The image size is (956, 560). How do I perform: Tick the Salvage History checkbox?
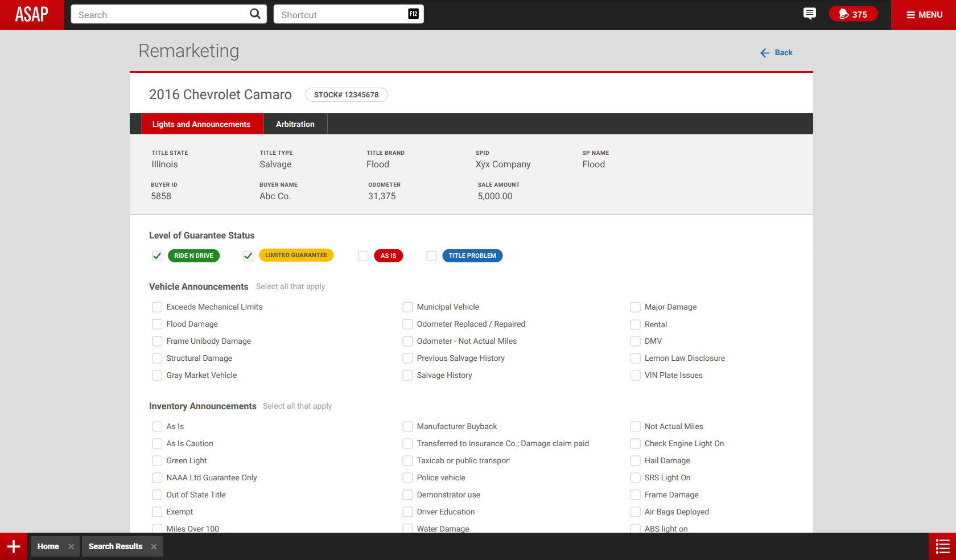407,376
